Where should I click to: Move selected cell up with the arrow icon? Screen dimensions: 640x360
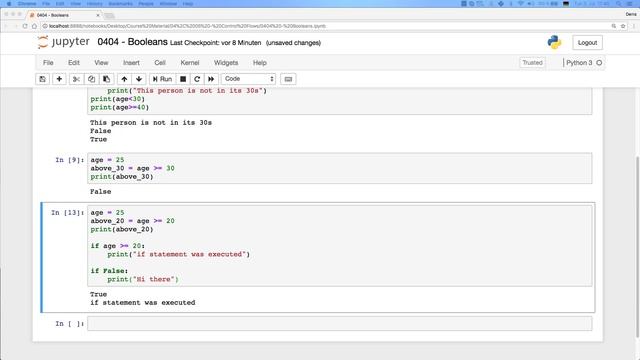click(x=124, y=79)
